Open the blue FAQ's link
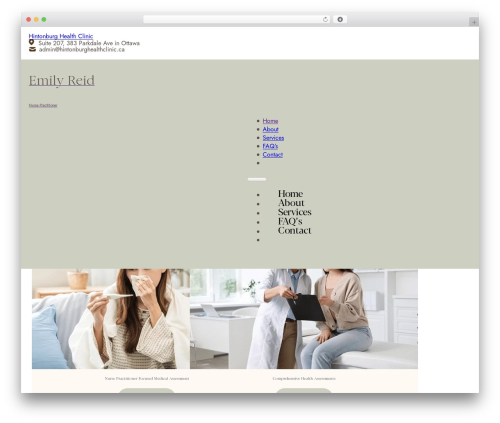 270,146
